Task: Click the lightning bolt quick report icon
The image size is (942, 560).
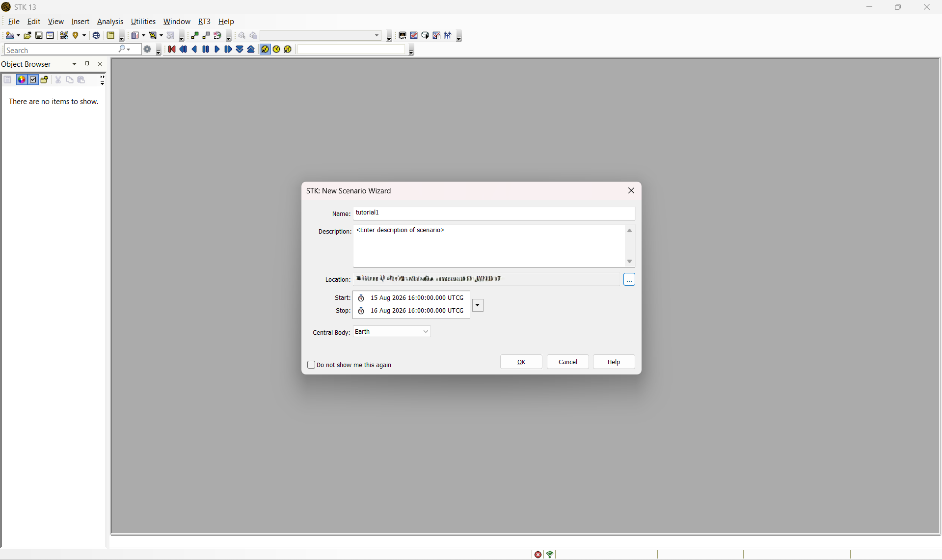Action: [x=153, y=35]
